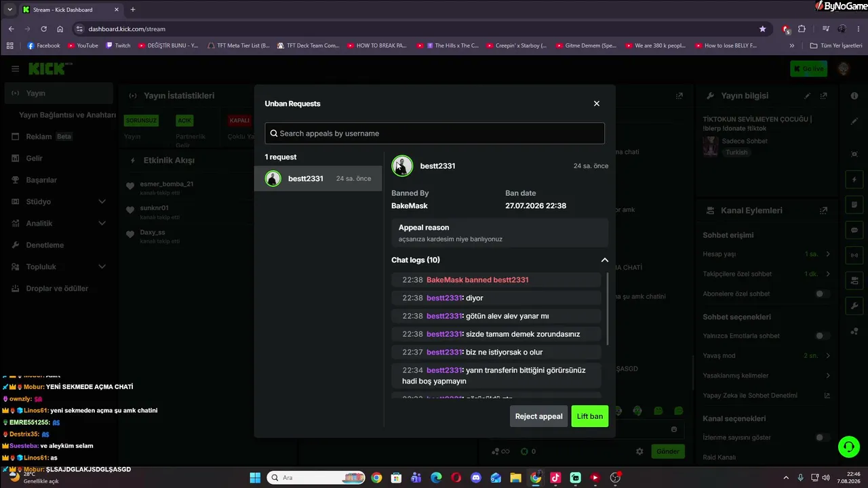The image size is (868, 488).
Task: Open Hesap yaşı setting chevron
Action: [828, 254]
